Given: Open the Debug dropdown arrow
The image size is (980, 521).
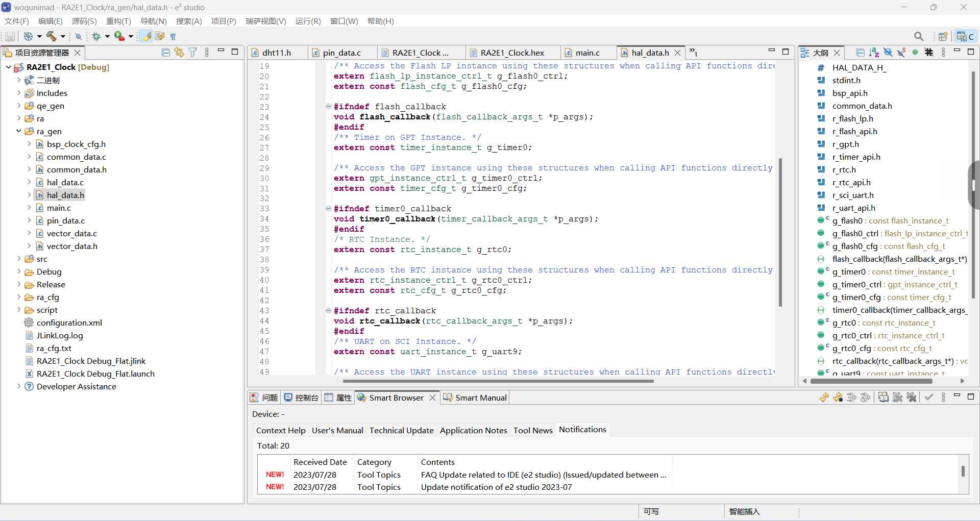Looking at the screenshot, I should (107, 36).
